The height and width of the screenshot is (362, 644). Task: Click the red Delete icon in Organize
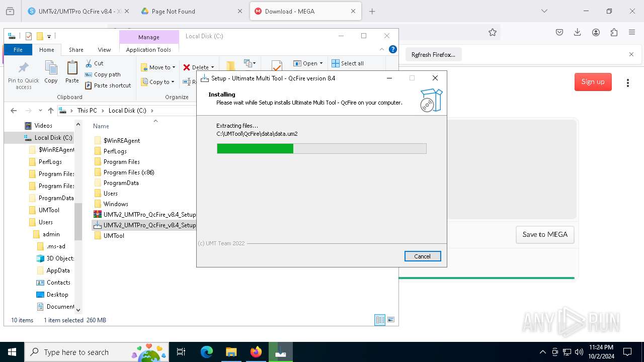[x=187, y=67]
